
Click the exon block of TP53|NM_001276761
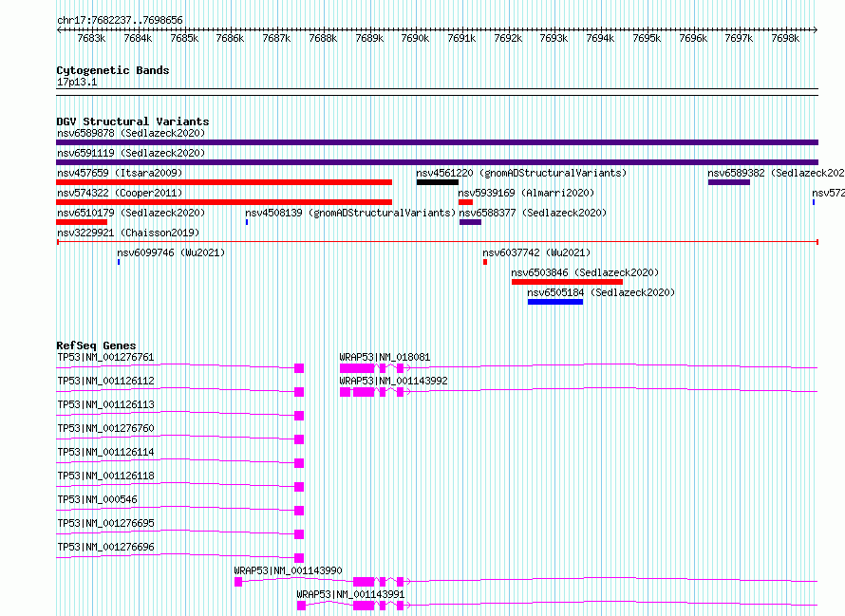coord(299,368)
